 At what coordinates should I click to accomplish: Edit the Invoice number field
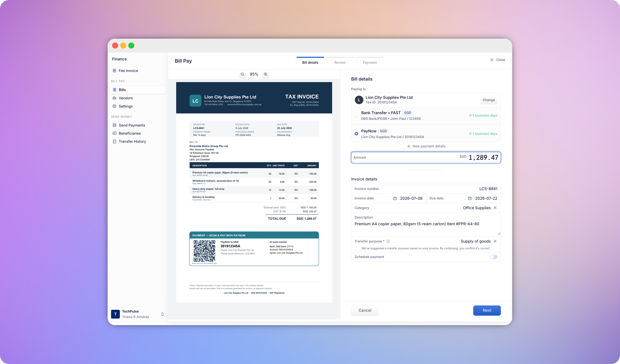pos(426,189)
